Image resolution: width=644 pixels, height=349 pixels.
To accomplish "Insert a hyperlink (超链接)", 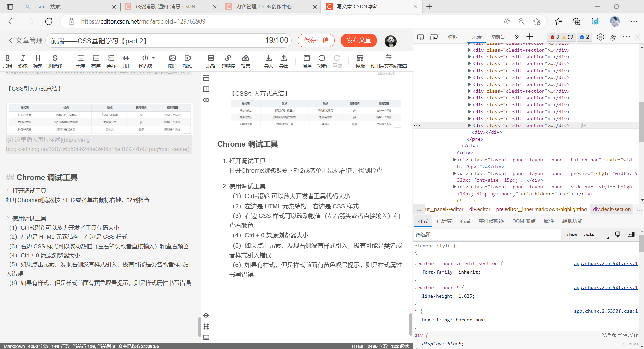I will coord(228,61).
